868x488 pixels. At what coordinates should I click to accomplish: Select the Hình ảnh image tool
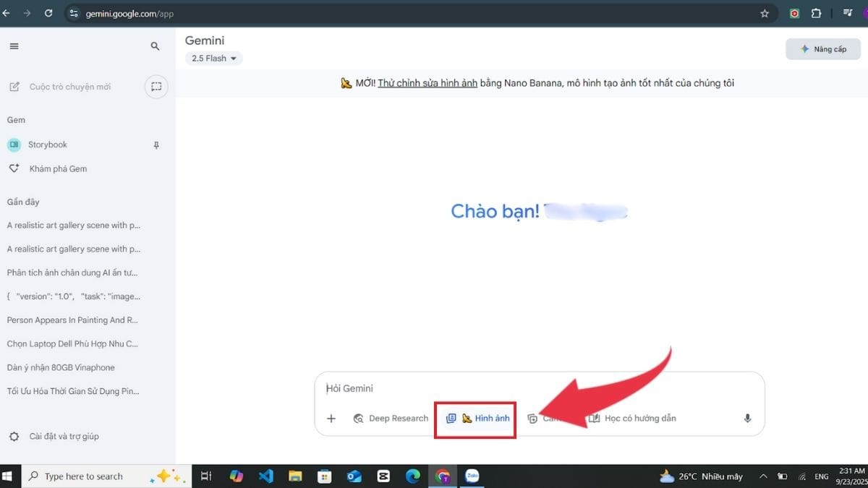pos(477,419)
